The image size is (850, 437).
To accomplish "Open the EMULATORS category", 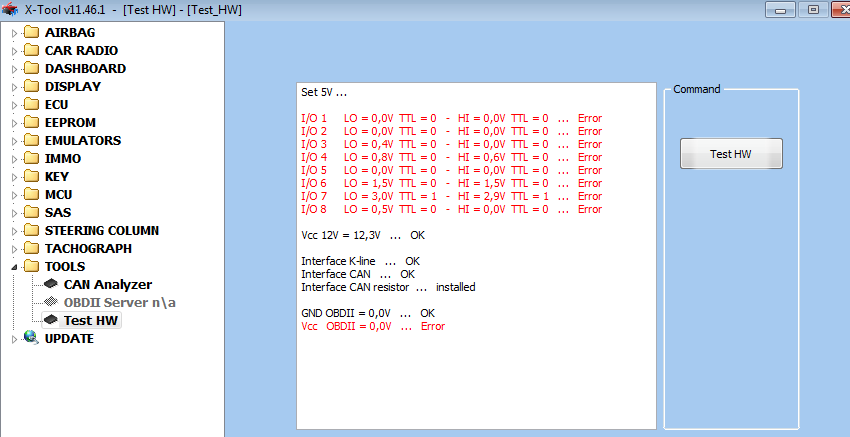I will tap(83, 140).
